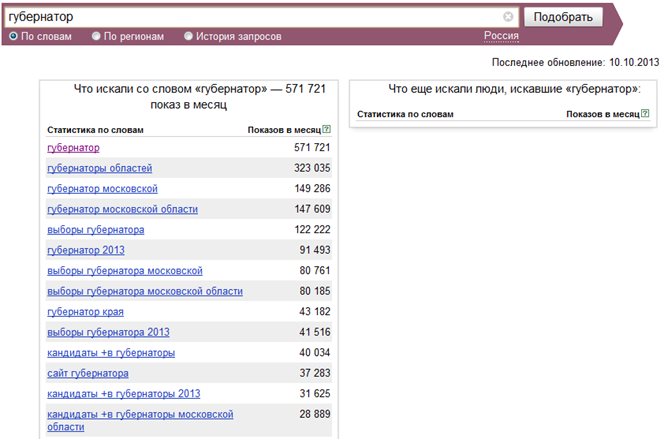Open help icon in right panel header
665x440 pixels.
[x=645, y=113]
